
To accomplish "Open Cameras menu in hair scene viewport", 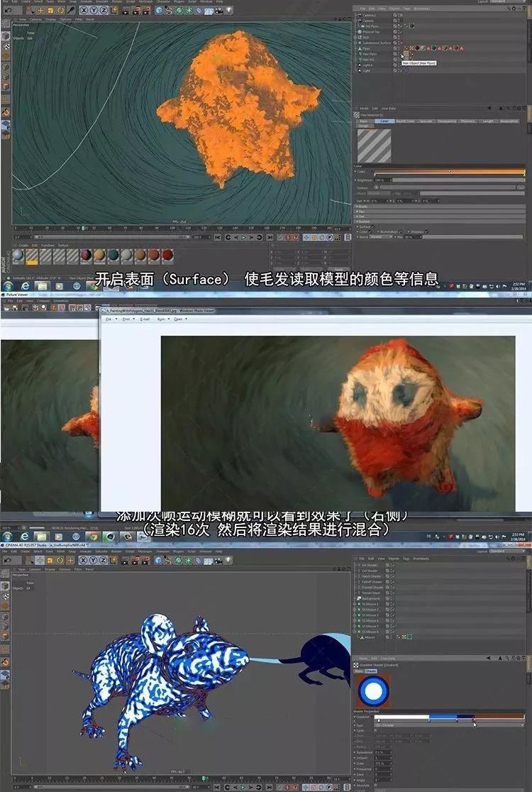I will pyautogui.click(x=35, y=19).
